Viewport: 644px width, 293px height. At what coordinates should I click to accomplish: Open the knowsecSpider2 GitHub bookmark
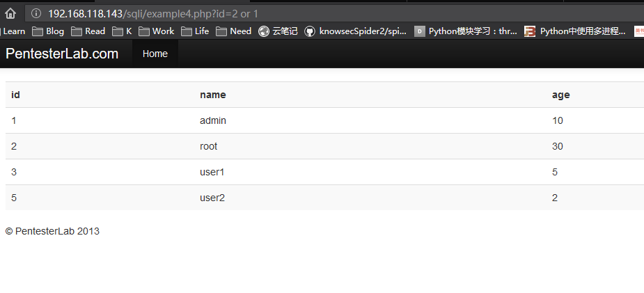click(x=356, y=31)
